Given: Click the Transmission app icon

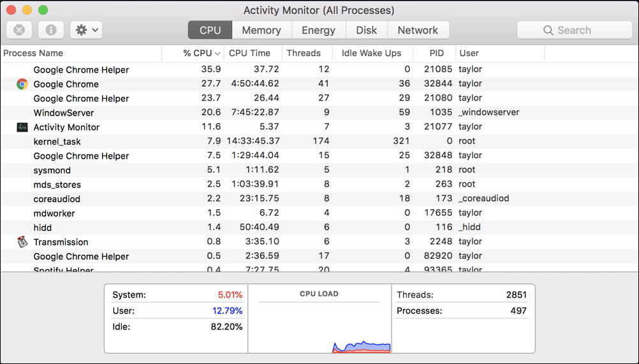Looking at the screenshot, I should coord(22,242).
